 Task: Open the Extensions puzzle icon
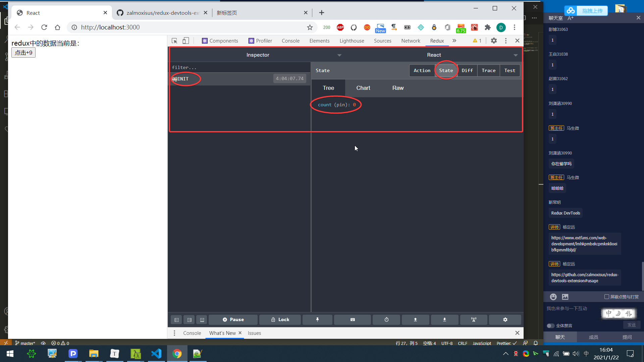488,27
